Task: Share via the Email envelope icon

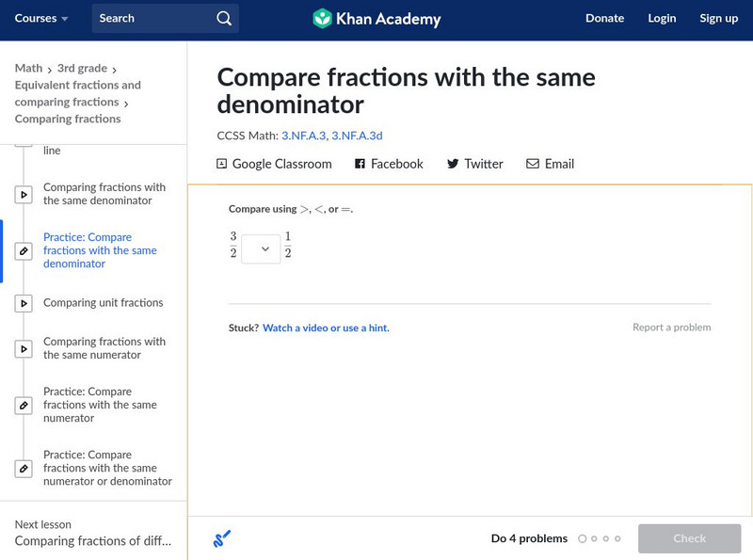Action: pos(533,164)
